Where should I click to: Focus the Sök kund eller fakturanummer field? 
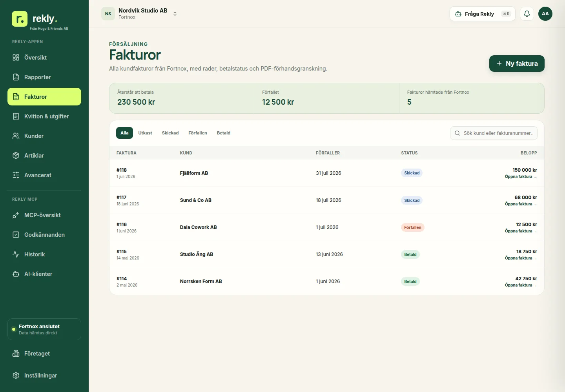click(494, 133)
